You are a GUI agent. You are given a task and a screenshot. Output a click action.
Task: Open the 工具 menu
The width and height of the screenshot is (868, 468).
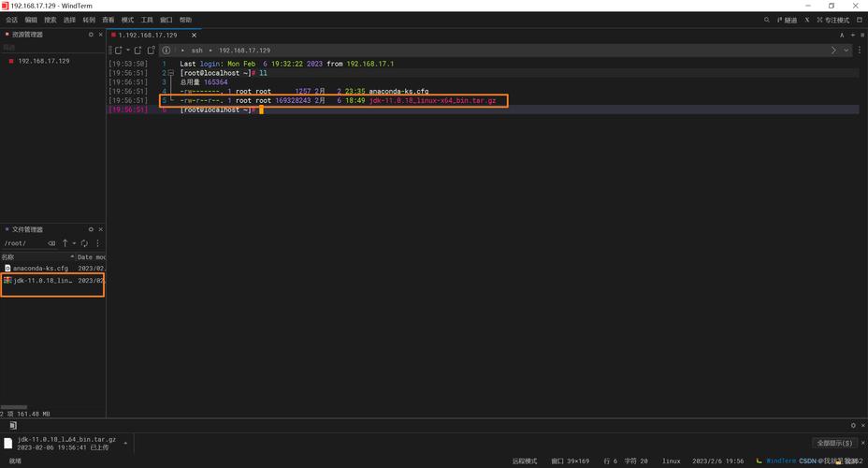[x=147, y=20]
